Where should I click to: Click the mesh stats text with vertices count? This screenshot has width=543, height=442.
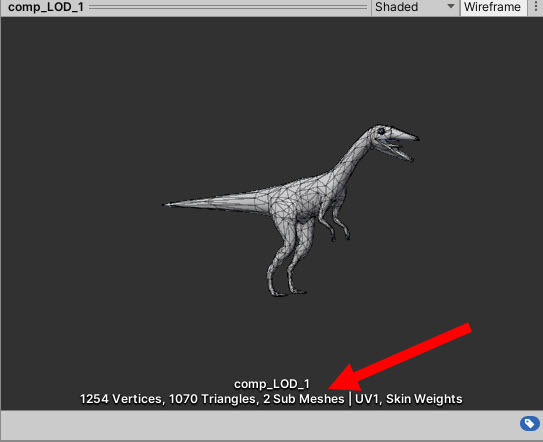[x=271, y=399]
